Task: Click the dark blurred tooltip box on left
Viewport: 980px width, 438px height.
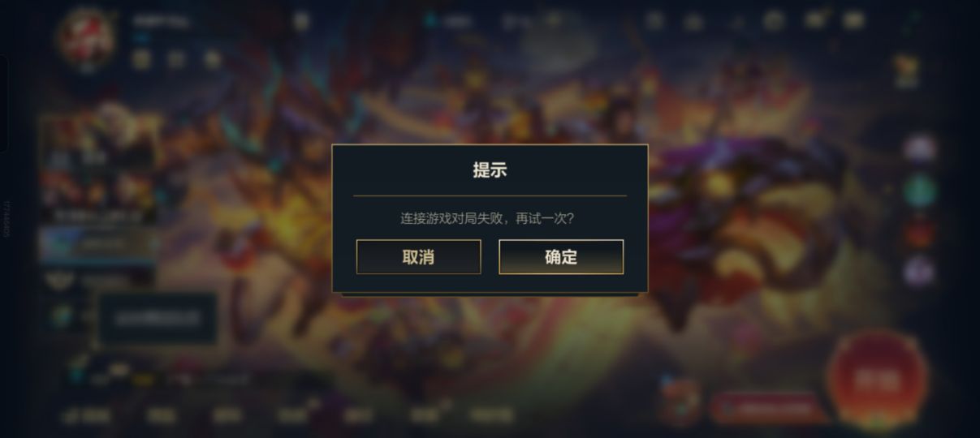Action: [158, 319]
